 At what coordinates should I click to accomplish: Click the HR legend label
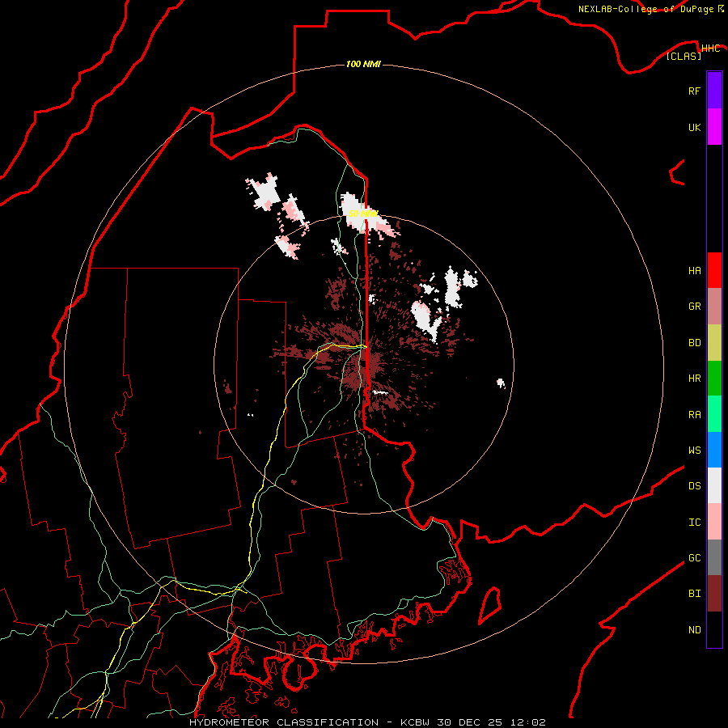(694, 379)
